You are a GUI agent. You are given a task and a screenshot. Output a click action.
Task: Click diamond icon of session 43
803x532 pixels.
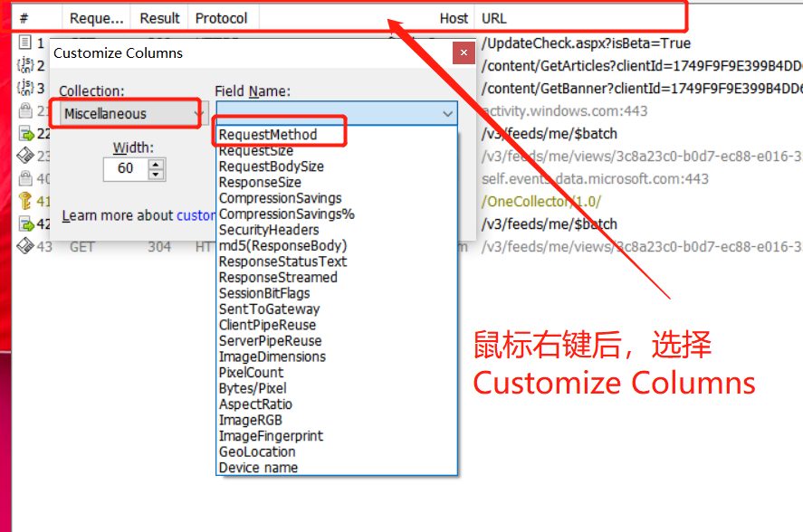25,246
